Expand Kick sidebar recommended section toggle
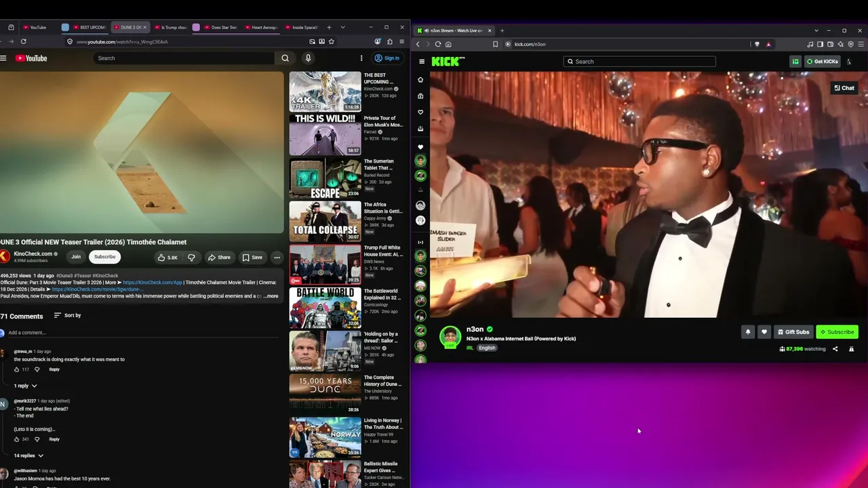 click(420, 242)
